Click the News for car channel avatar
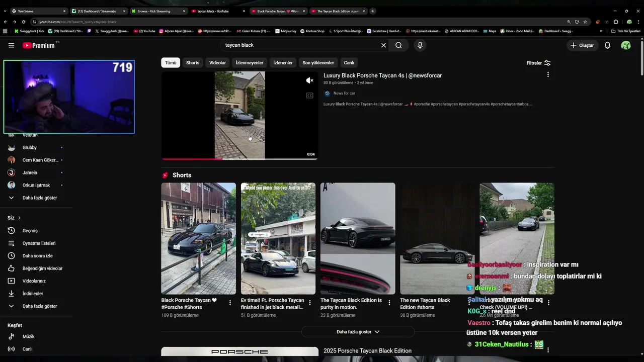This screenshot has width=644, height=362. (x=327, y=94)
